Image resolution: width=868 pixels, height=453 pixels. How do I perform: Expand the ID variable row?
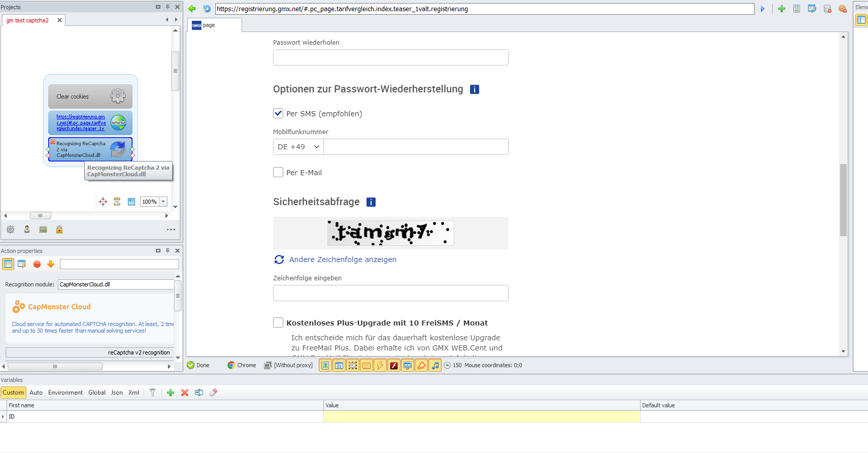tap(3, 417)
